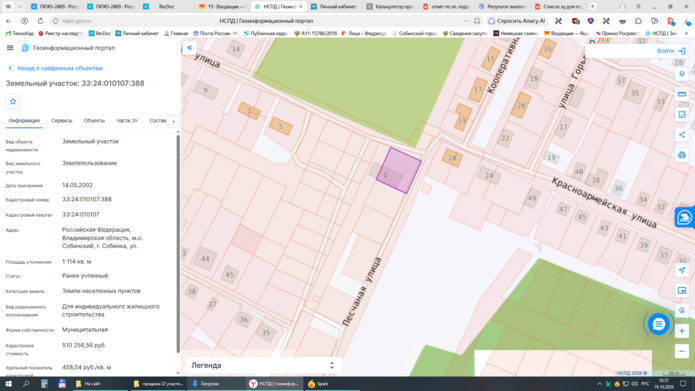The image size is (695, 391).
Task: Collapse the side panel with the double-arrow button
Action: tap(190, 47)
